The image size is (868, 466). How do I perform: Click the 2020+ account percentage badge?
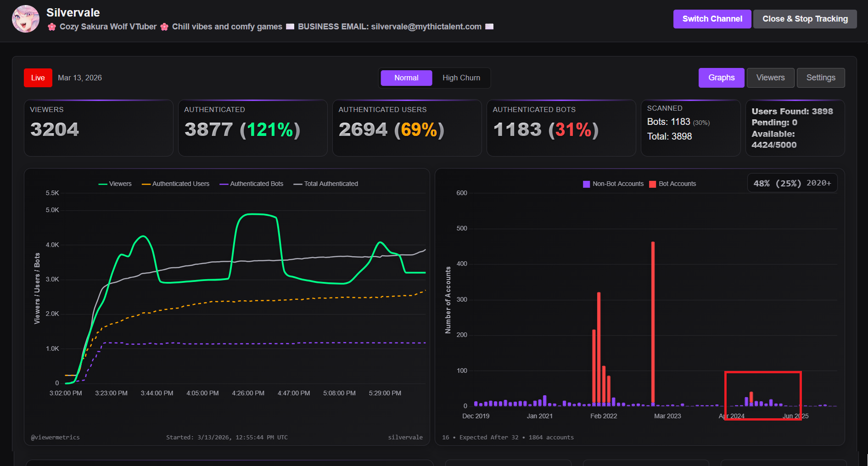coord(792,183)
